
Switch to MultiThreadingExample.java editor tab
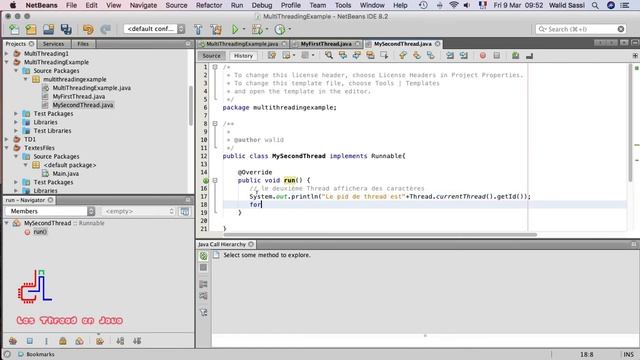click(242, 44)
